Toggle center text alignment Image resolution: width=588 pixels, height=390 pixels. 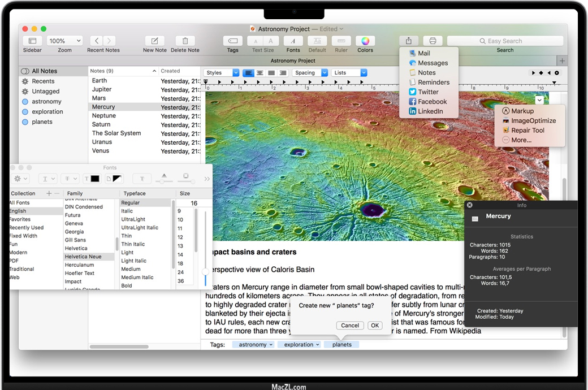tap(260, 73)
